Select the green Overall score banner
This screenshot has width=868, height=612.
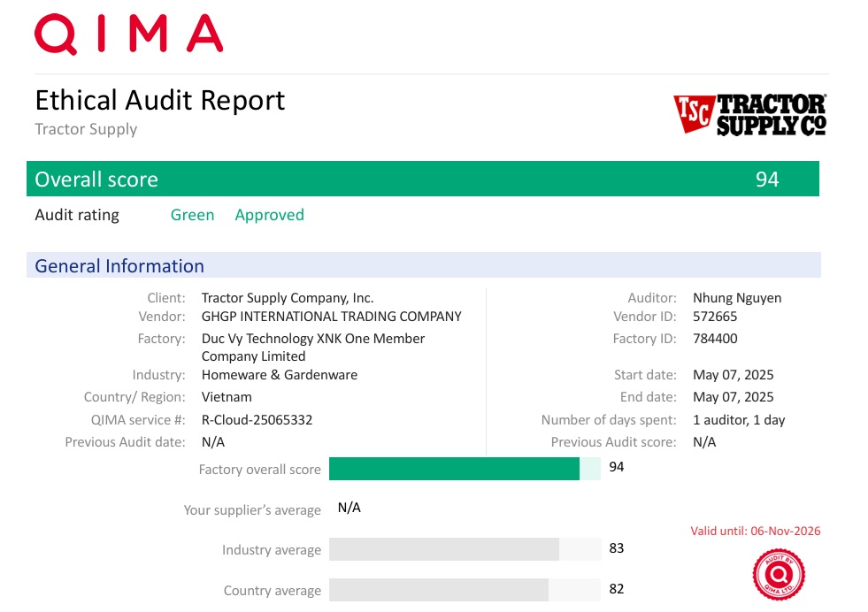pyautogui.click(x=422, y=179)
